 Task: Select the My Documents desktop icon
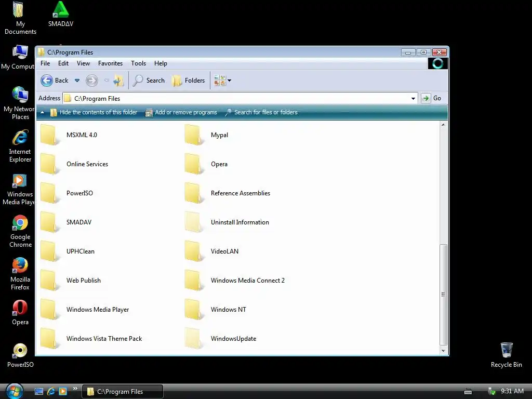[x=20, y=19]
